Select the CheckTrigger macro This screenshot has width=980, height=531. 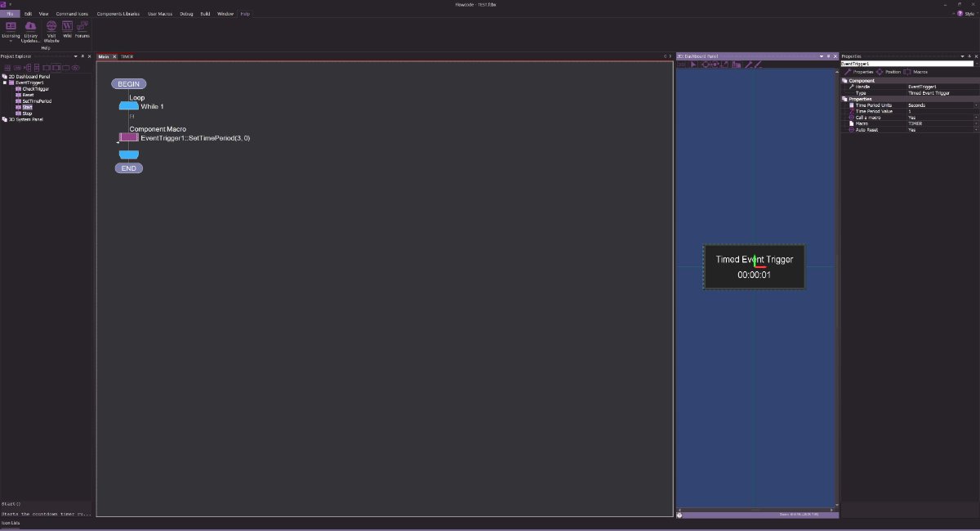coord(36,89)
